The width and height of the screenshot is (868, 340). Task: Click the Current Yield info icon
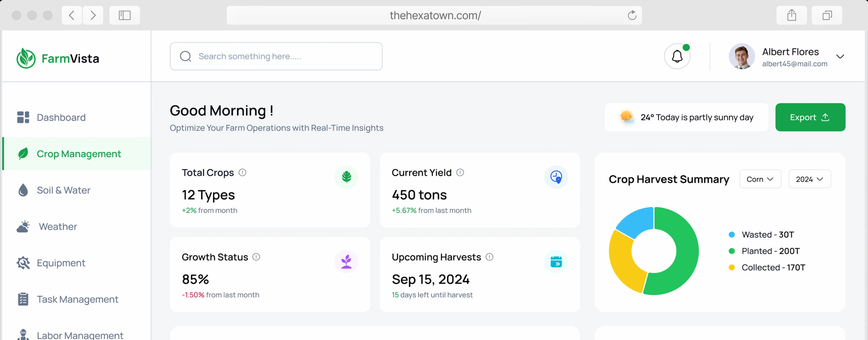460,173
